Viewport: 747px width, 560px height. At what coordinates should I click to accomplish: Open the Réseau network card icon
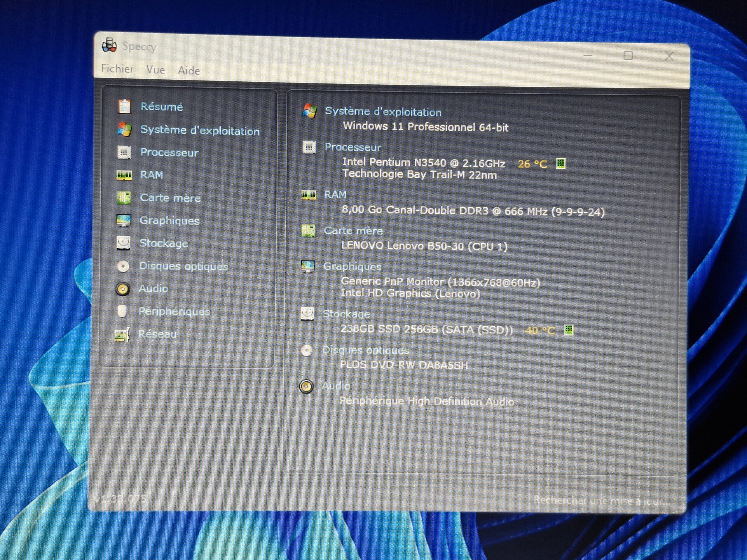pyautogui.click(x=122, y=335)
